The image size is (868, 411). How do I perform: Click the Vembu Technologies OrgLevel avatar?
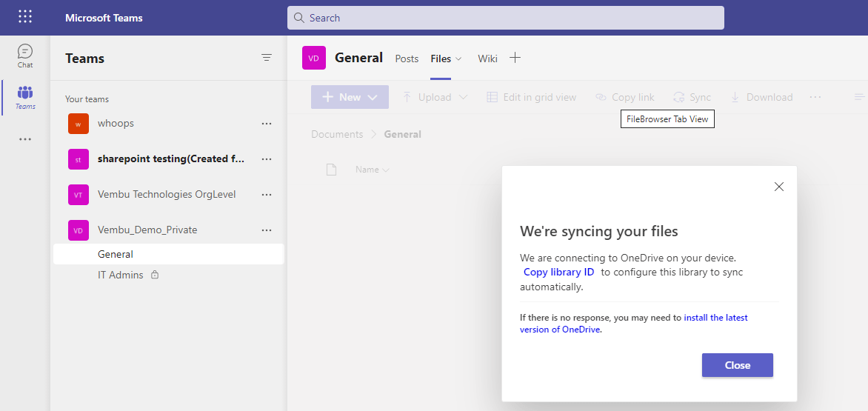pyautogui.click(x=78, y=195)
